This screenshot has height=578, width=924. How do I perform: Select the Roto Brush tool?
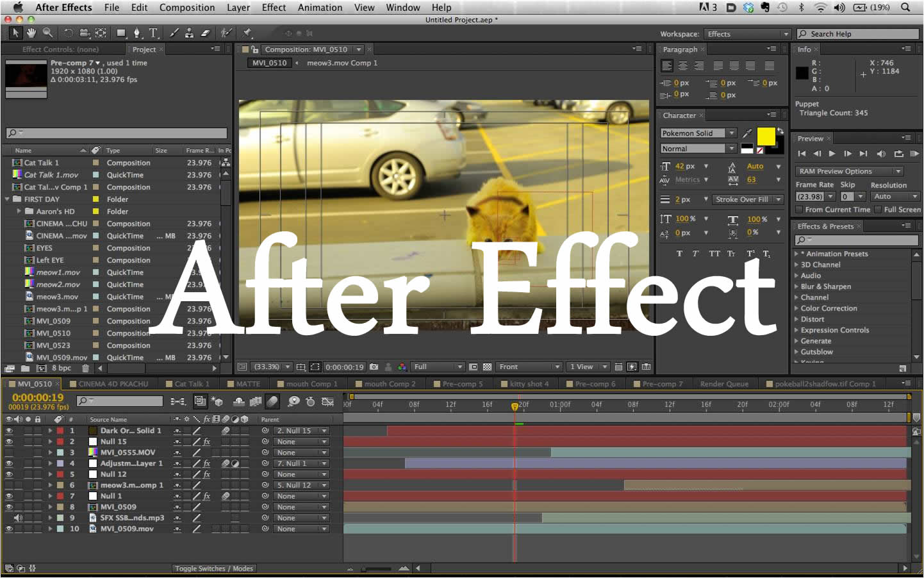tap(226, 33)
